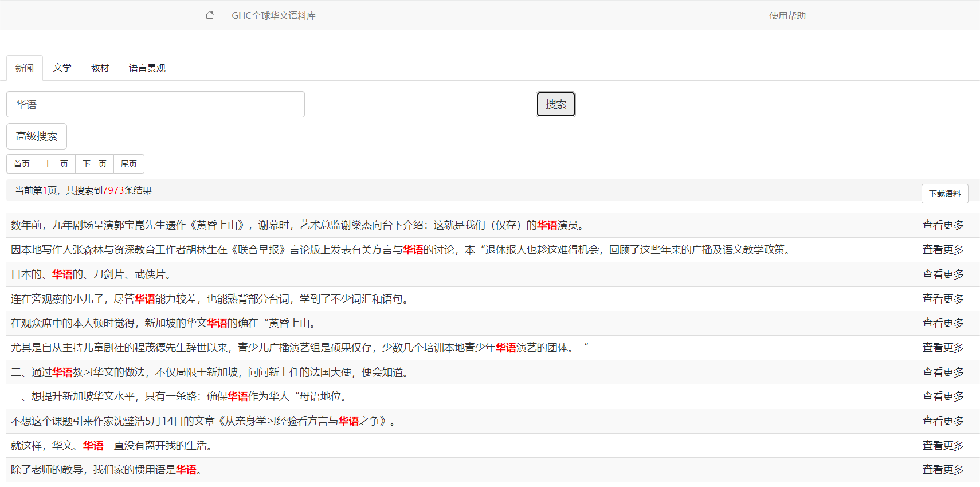The height and width of the screenshot is (487, 980).
Task: Go to 下一页 next page
Action: click(x=95, y=164)
